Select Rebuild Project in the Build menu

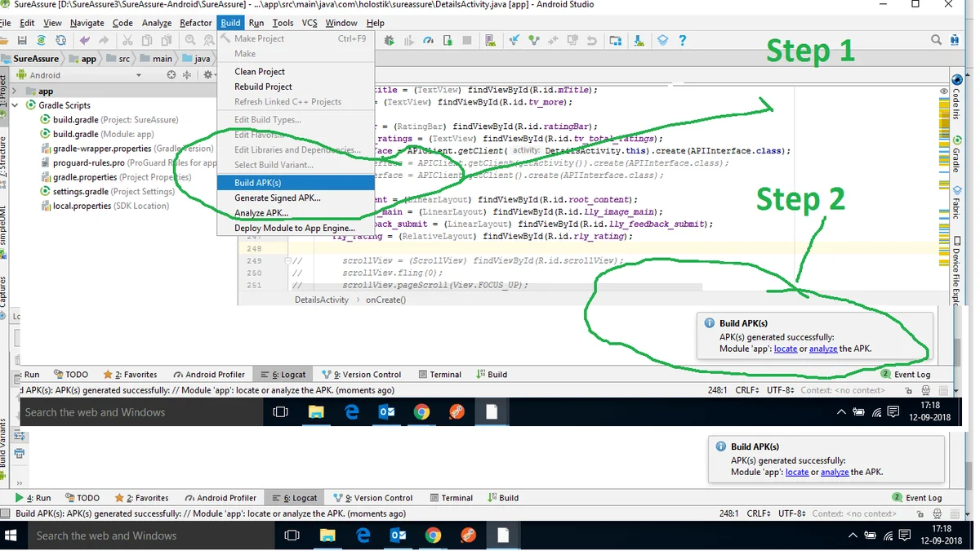296,87
